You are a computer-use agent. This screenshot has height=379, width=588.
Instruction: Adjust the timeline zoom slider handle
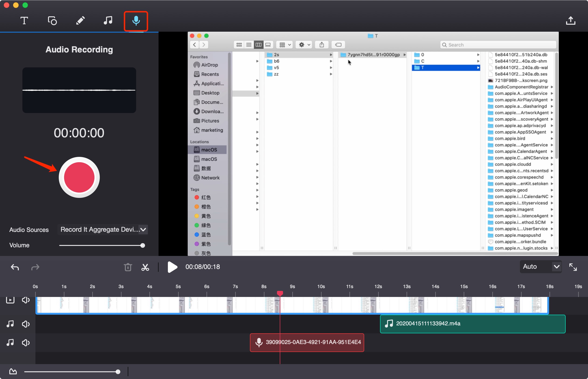(x=118, y=372)
